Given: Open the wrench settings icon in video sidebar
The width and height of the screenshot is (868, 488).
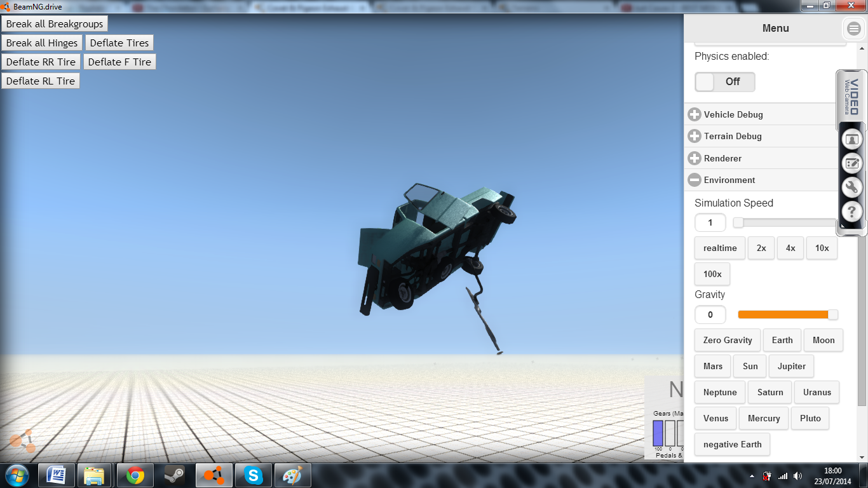Looking at the screenshot, I should (851, 187).
